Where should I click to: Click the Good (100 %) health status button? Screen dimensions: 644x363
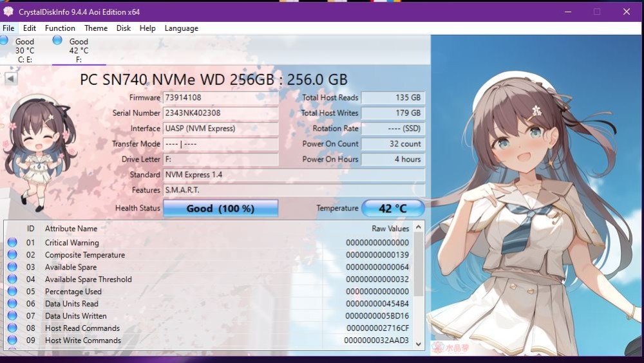[x=220, y=209]
